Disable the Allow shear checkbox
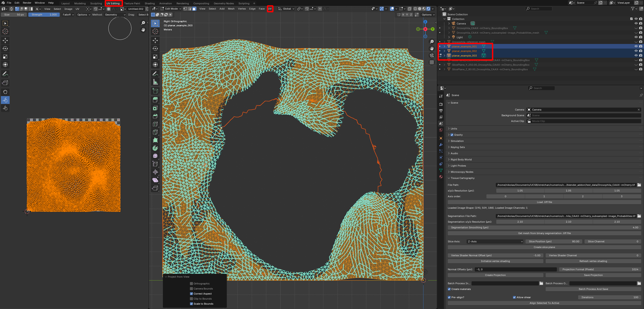644x309 pixels. point(514,297)
